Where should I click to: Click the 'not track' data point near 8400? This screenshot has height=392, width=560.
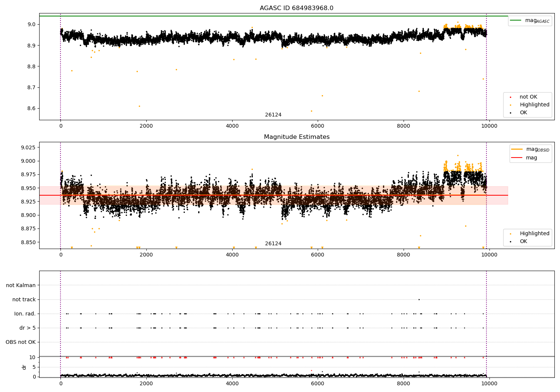419,299
